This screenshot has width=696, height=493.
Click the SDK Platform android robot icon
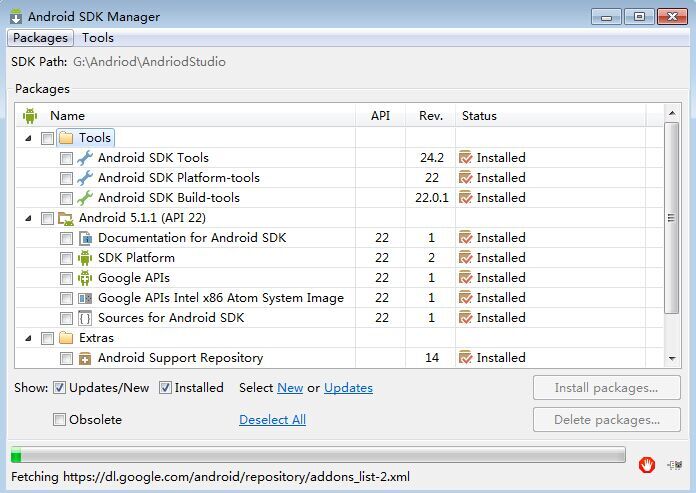pyautogui.click(x=85, y=258)
